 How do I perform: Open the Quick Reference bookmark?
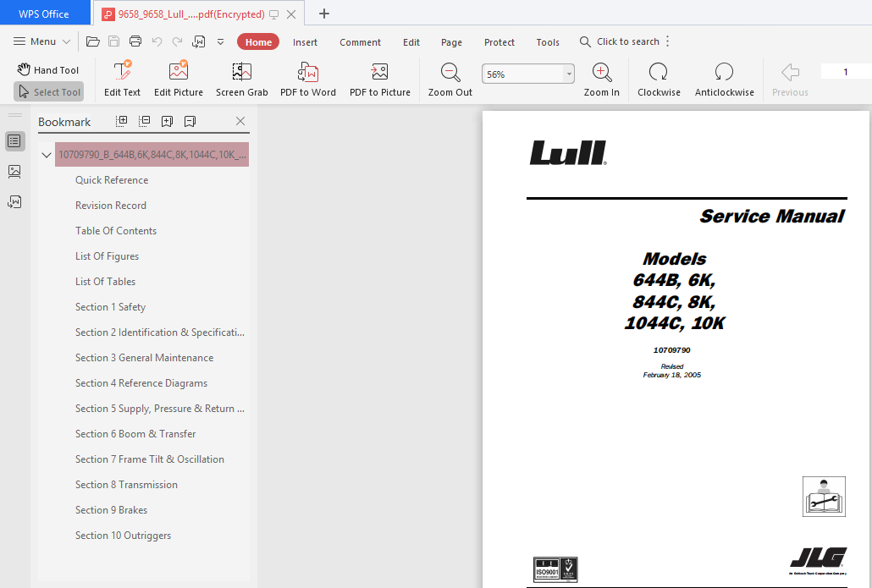pos(112,180)
